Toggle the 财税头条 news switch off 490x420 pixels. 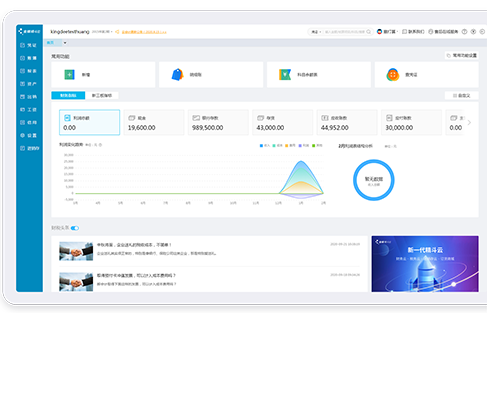coord(75,228)
